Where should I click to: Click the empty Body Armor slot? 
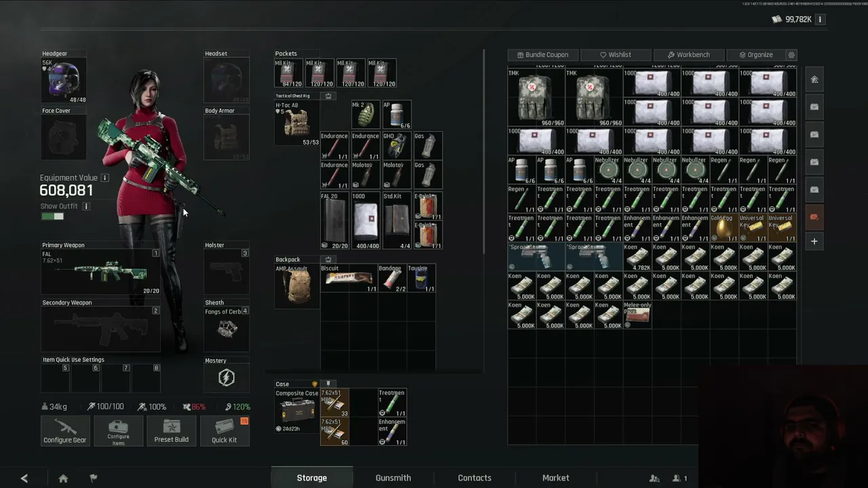[226, 138]
